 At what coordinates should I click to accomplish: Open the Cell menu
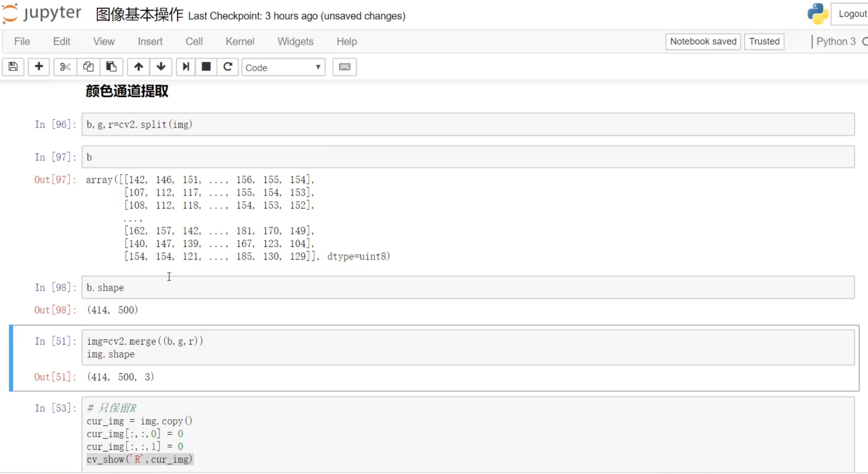pyautogui.click(x=194, y=41)
